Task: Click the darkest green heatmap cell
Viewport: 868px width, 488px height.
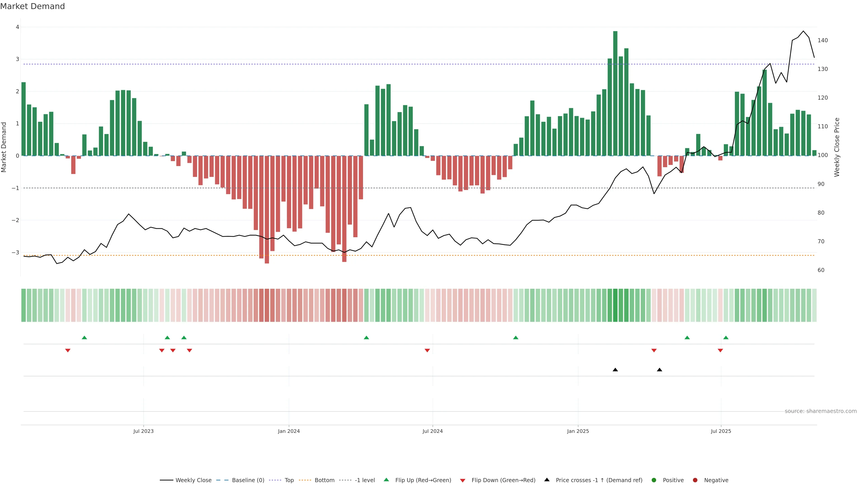Action: click(x=615, y=305)
